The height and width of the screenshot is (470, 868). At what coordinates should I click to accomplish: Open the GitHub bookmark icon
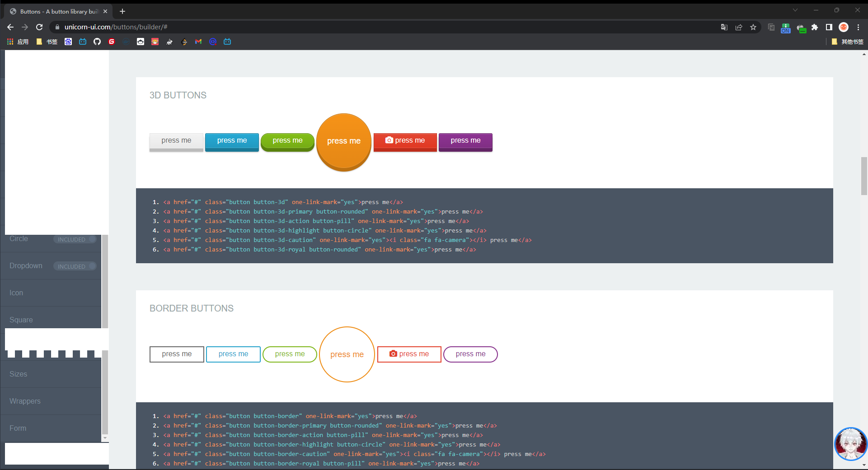(x=97, y=42)
